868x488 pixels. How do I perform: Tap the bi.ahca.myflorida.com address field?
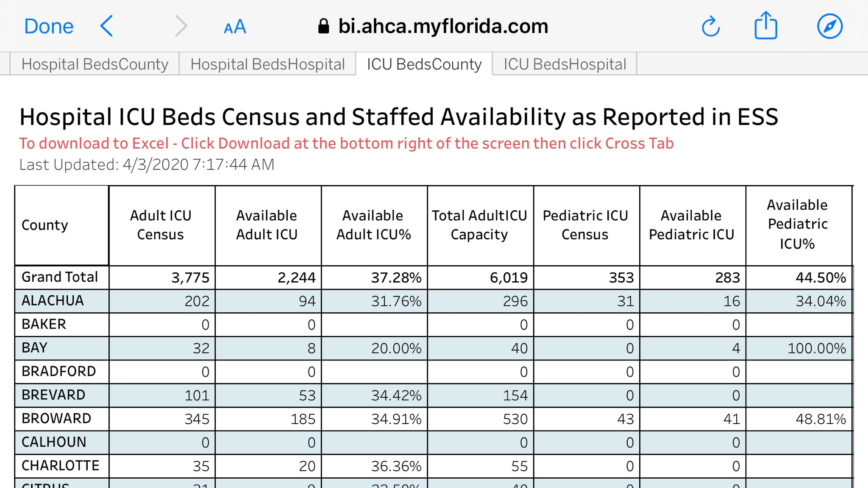pos(443,26)
